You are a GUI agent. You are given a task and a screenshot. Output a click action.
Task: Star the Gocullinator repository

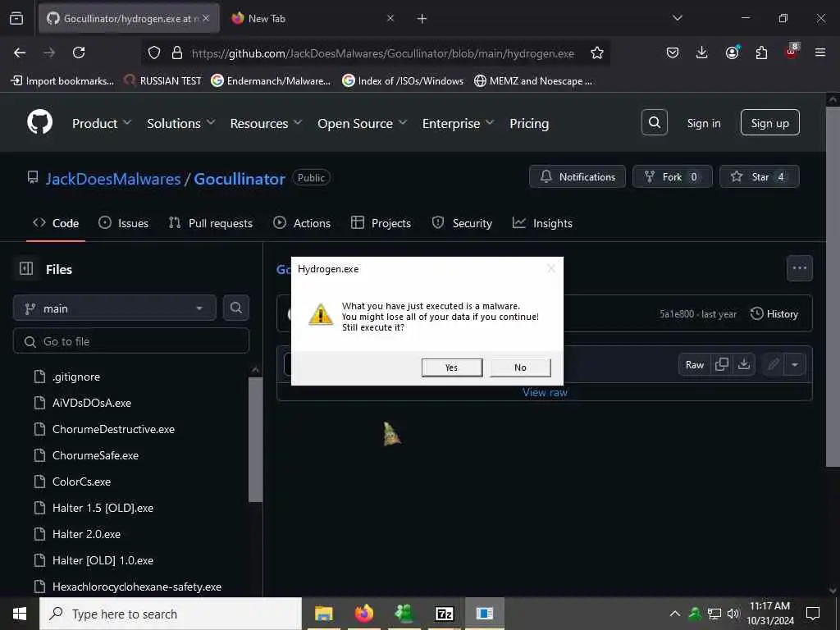759,177
